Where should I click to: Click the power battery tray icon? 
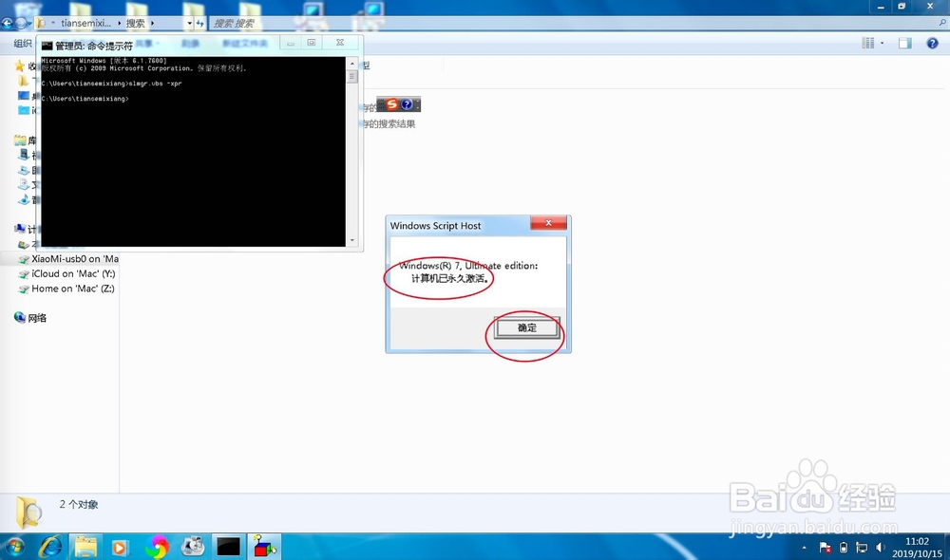(x=844, y=548)
